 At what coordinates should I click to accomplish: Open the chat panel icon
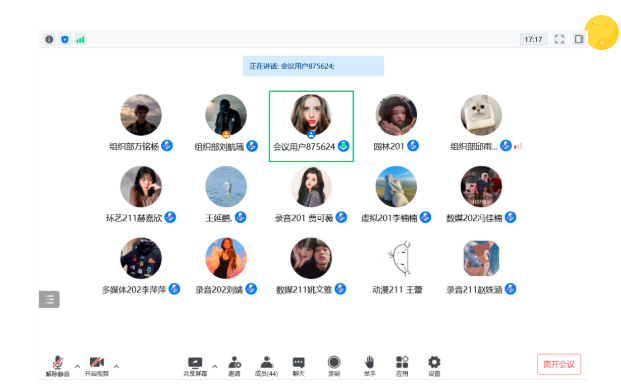[x=299, y=366]
